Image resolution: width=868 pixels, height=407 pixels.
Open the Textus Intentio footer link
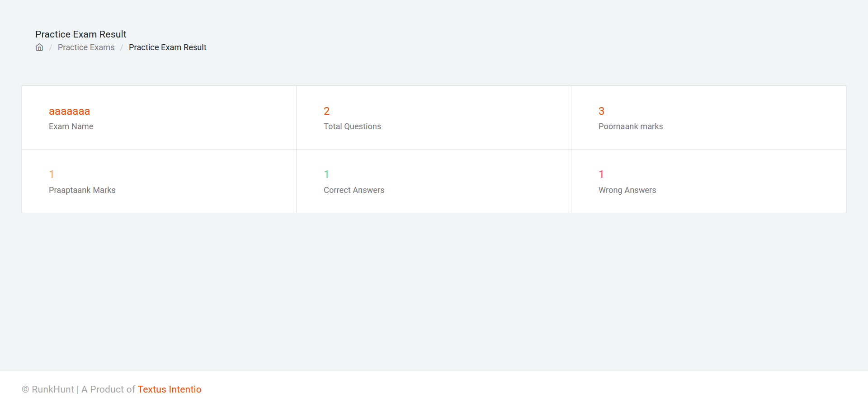(169, 389)
